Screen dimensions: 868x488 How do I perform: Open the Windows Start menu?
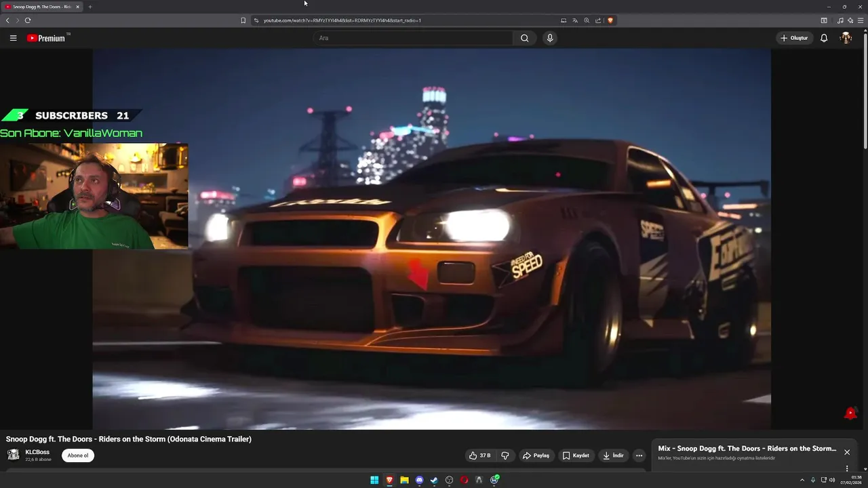(x=374, y=480)
